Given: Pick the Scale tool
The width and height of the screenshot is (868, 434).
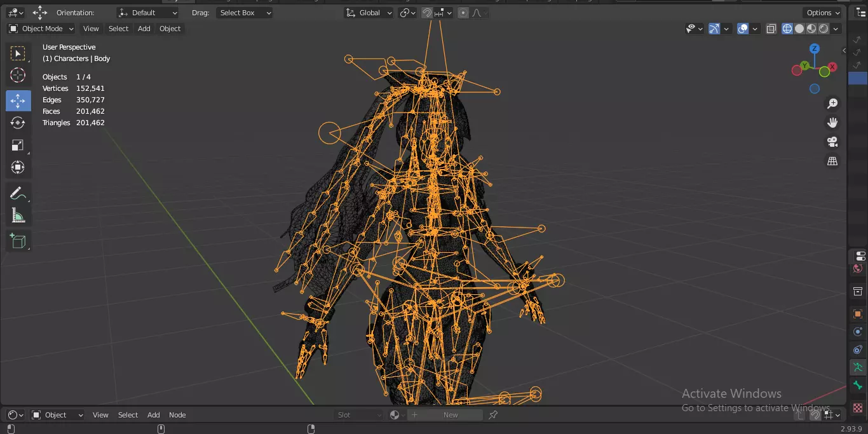Looking at the screenshot, I should click(18, 145).
